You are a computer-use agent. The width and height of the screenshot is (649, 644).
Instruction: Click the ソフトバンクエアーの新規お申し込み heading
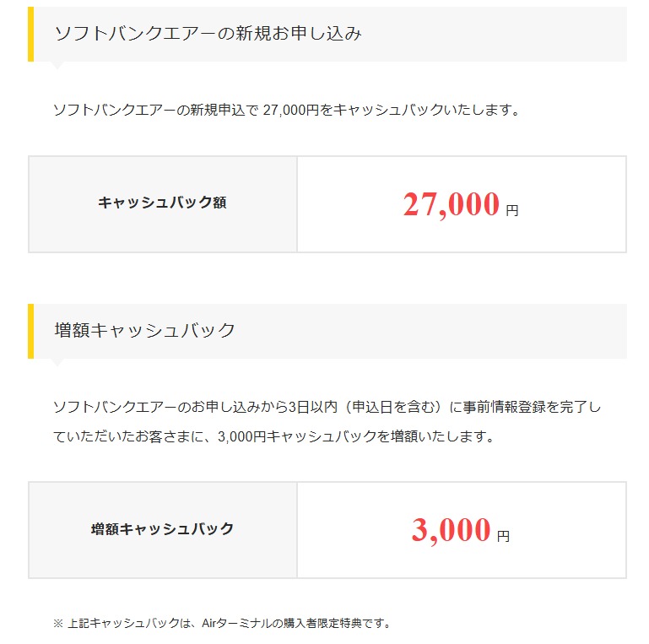coord(208,34)
